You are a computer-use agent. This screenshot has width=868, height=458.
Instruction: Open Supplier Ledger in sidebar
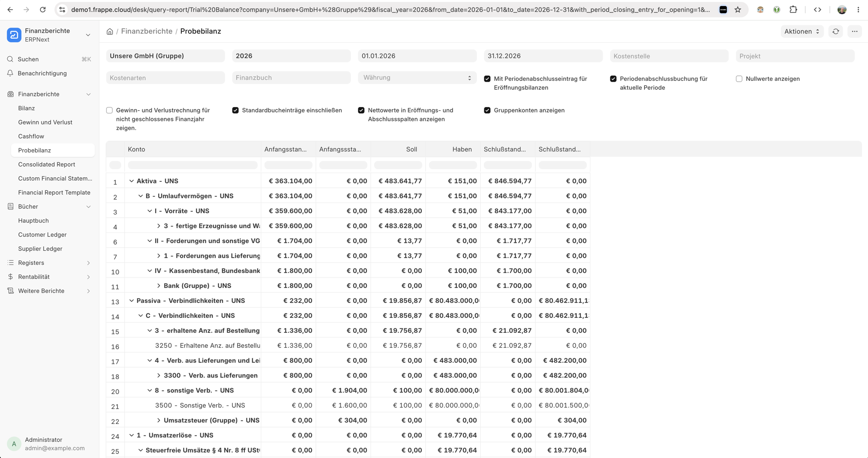[x=53, y=248]
